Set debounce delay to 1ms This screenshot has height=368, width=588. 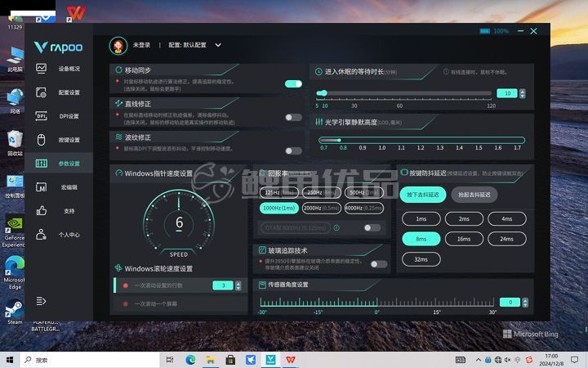pos(421,218)
